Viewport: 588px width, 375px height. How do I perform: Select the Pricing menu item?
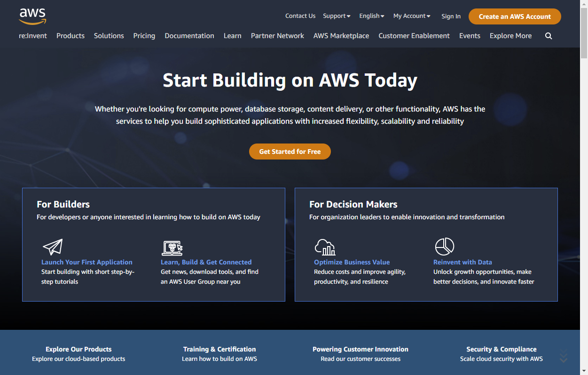[x=144, y=36]
